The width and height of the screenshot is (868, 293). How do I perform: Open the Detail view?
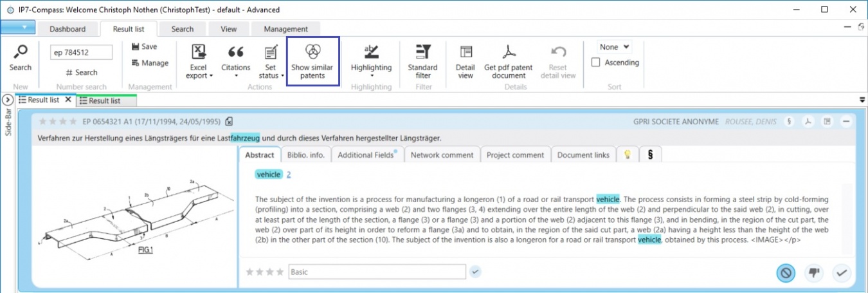465,62
